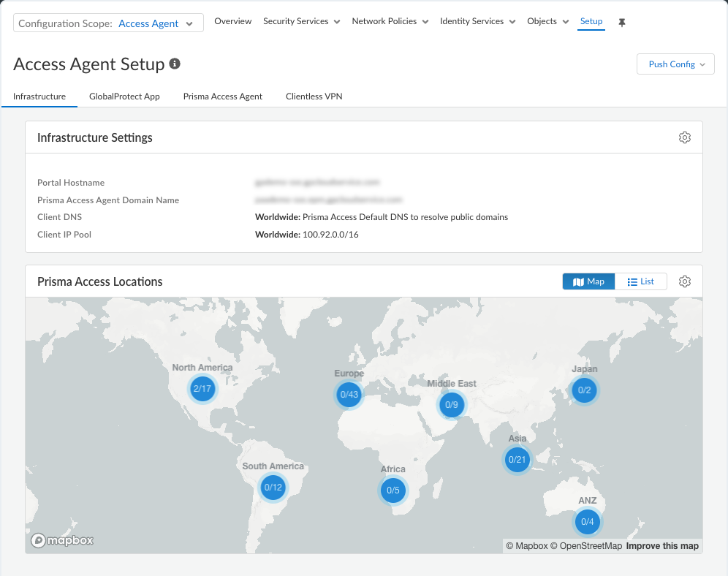The width and height of the screenshot is (728, 576).
Task: Select the North America 2/17 cluster marker
Action: [202, 388]
